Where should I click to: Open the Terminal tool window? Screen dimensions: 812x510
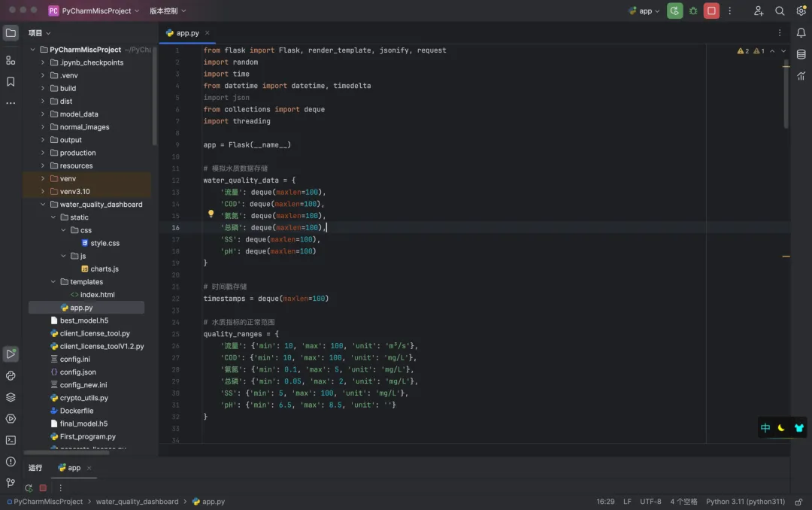(11, 440)
